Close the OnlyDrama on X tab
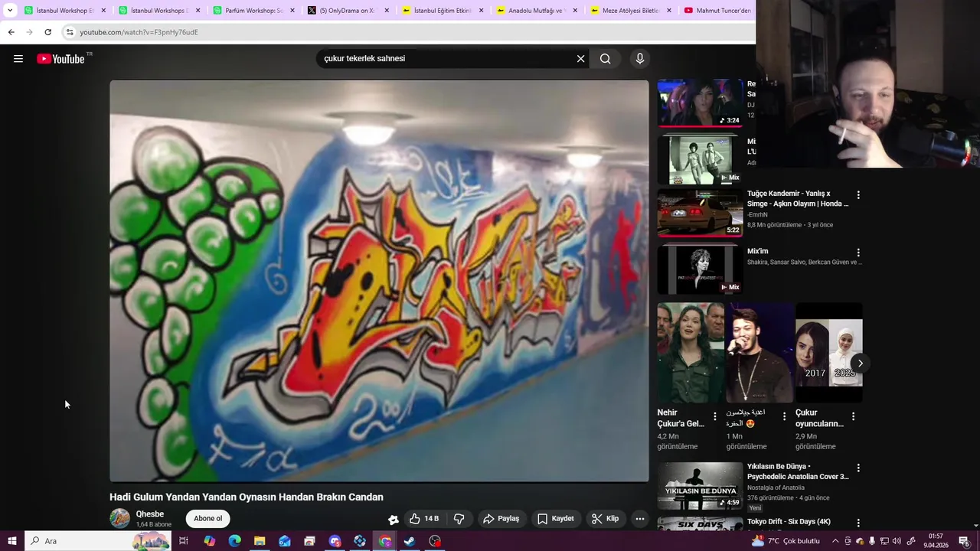The image size is (980, 551). [x=387, y=11]
